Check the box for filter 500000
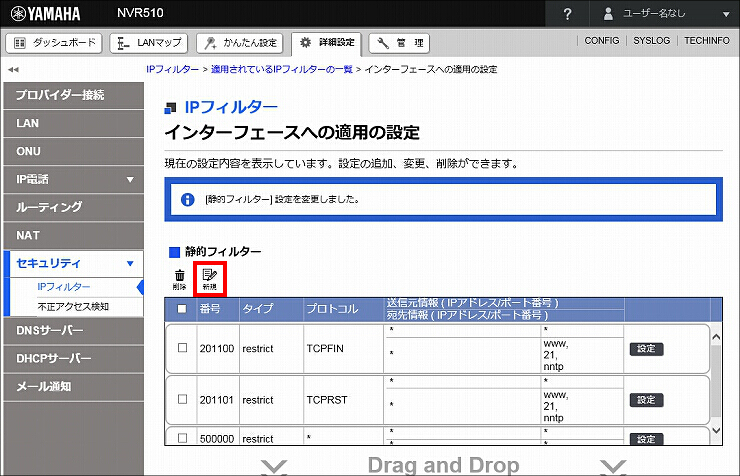 pos(182,438)
